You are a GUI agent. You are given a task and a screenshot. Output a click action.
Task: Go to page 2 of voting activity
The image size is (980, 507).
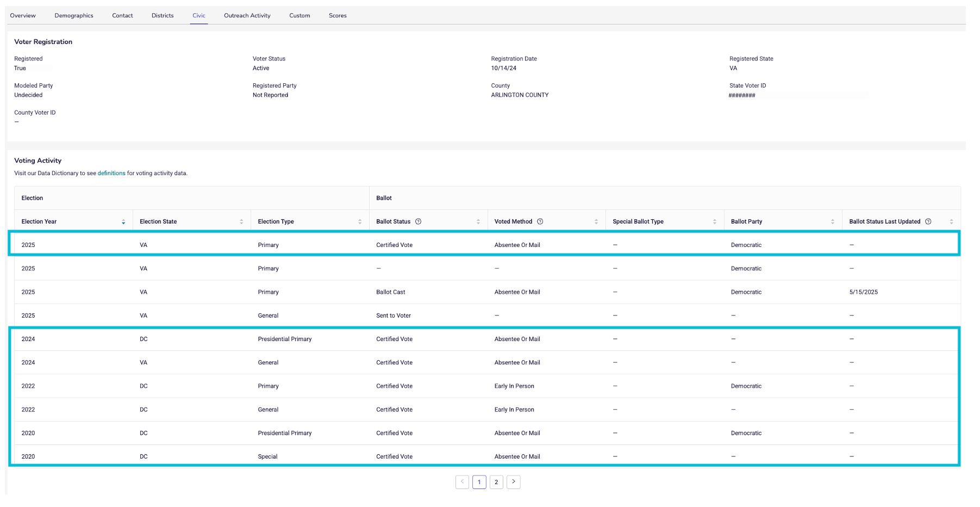(496, 482)
